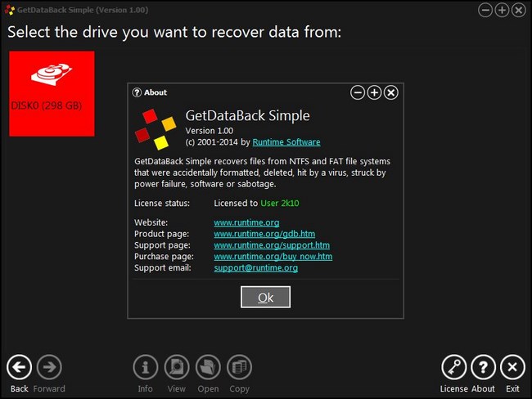Screen dimensions: 532x399
Task: Click the Open folder icon
Action: (208, 367)
